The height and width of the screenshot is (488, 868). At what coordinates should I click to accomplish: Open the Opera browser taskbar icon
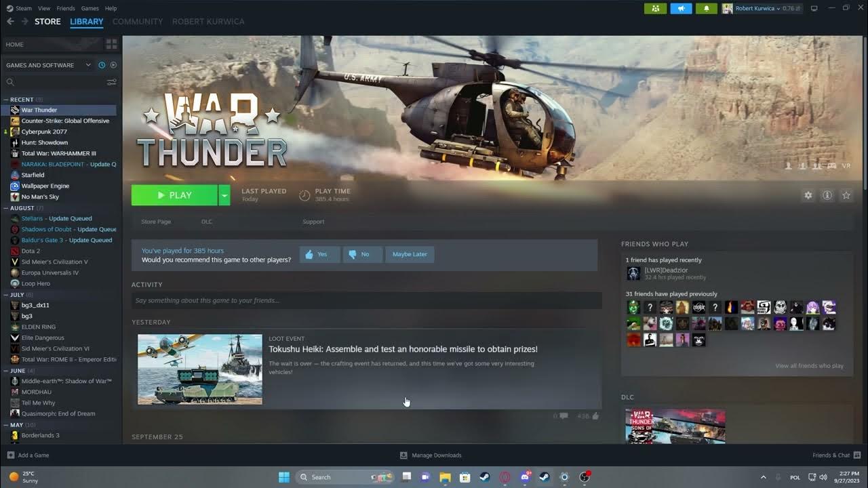pos(505,477)
